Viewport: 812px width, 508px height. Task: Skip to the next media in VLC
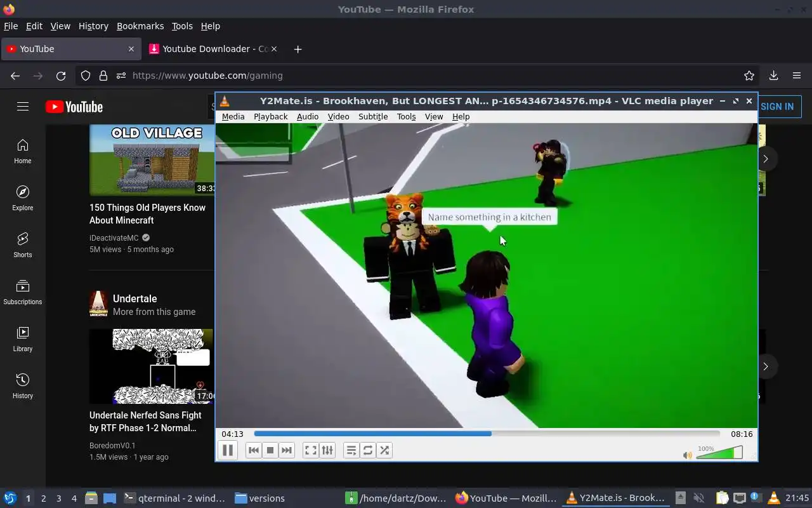287,450
